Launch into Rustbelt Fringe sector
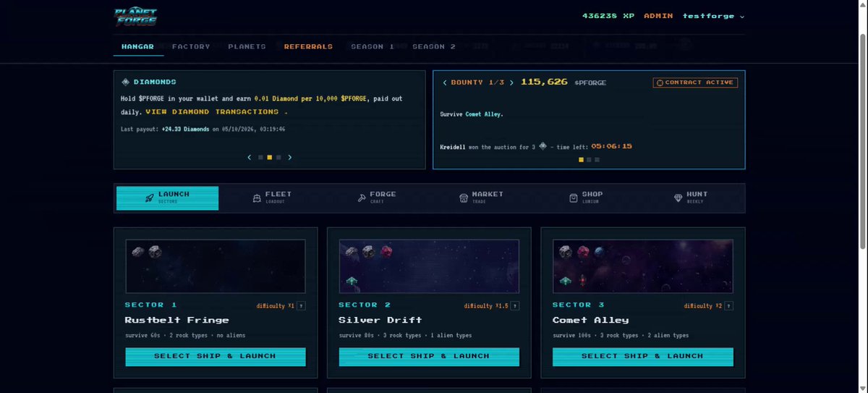Image resolution: width=868 pixels, height=393 pixels. (216, 356)
